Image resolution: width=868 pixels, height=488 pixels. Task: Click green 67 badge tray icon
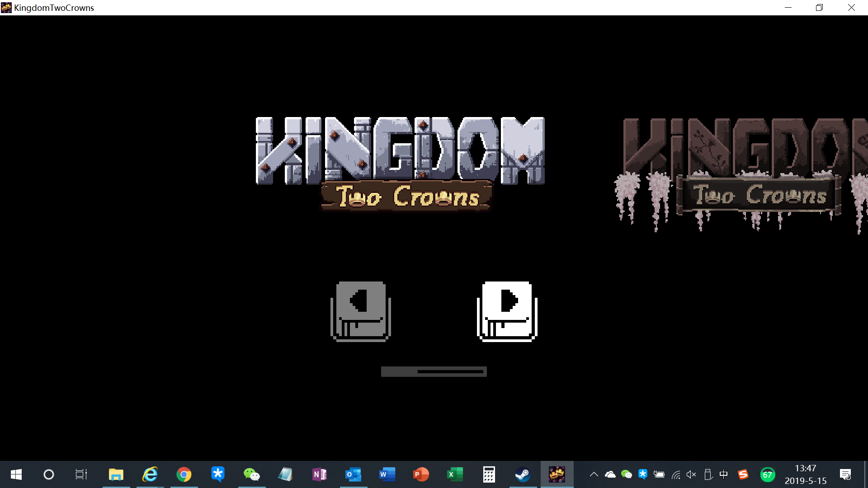click(x=768, y=474)
